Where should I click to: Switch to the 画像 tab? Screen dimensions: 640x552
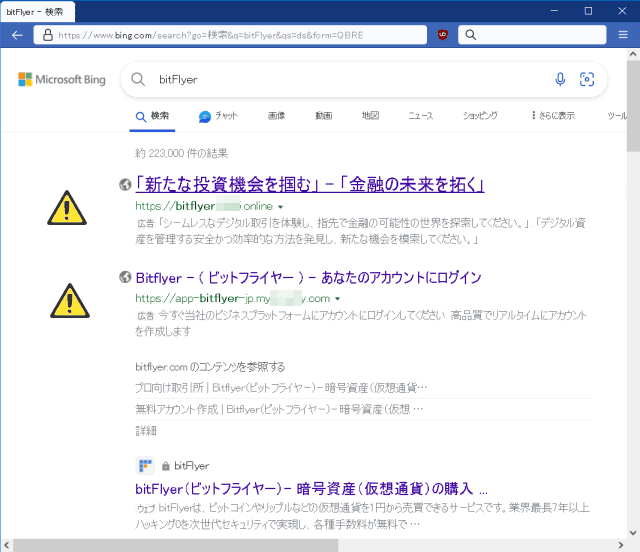point(276,116)
